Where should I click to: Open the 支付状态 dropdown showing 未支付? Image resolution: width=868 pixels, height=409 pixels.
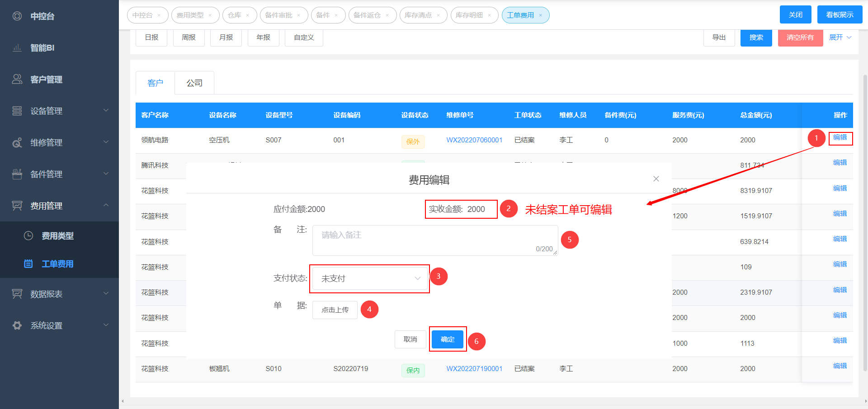coord(369,279)
